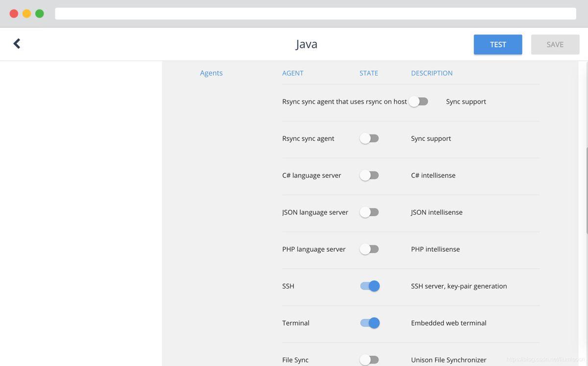Enable the C# language server toggle
Screen dimensions: 588x366
(369, 175)
